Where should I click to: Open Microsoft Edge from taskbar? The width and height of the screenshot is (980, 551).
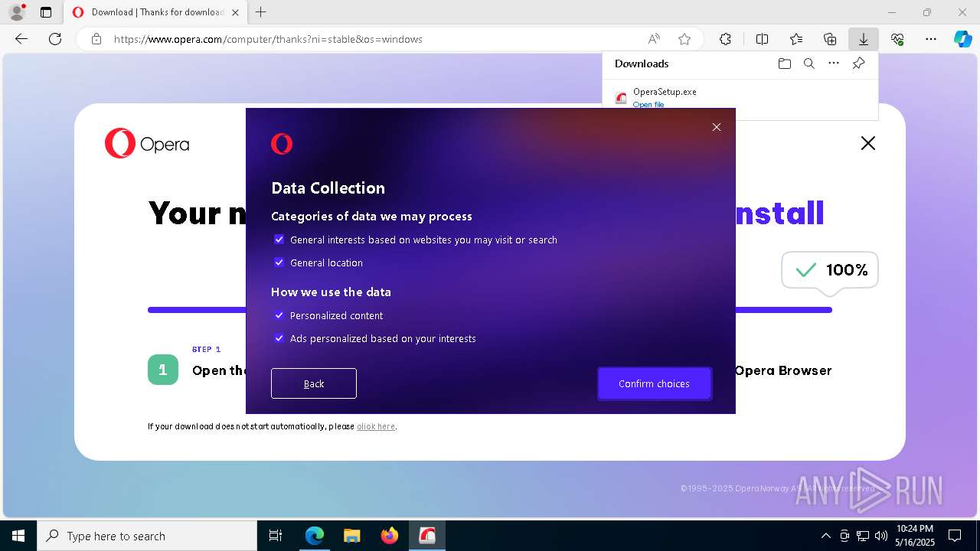[315, 536]
